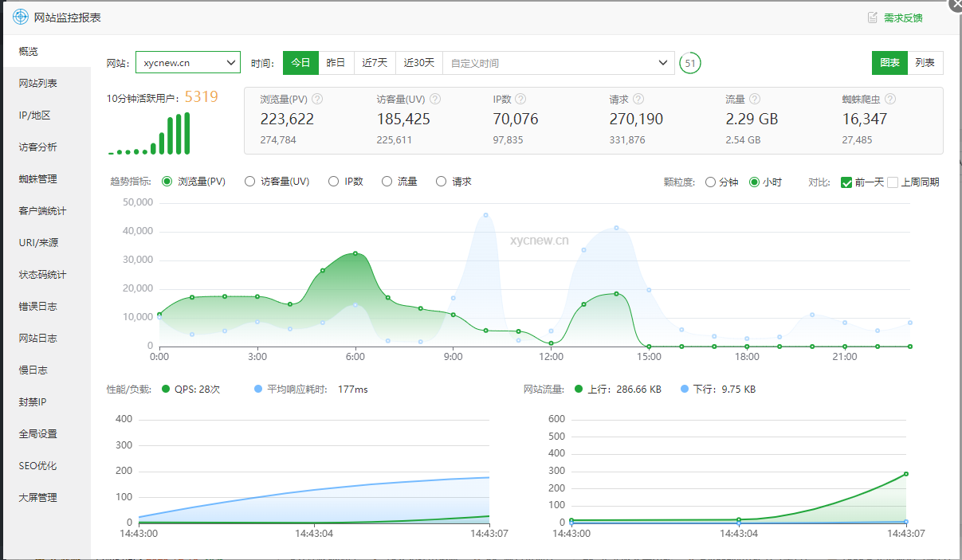Screen dimensions: 962x560
Task: Open URI/来源 sidebar item
Action: coord(46,242)
